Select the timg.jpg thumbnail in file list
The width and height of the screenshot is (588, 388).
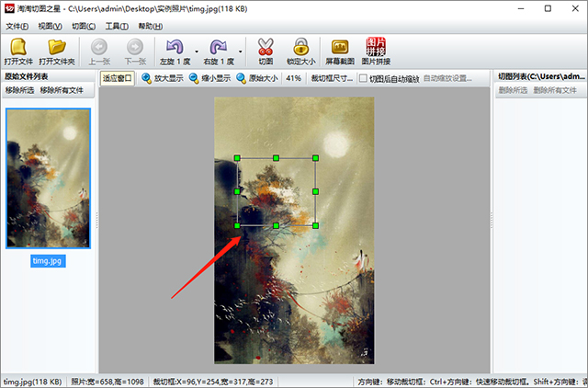click(x=48, y=177)
